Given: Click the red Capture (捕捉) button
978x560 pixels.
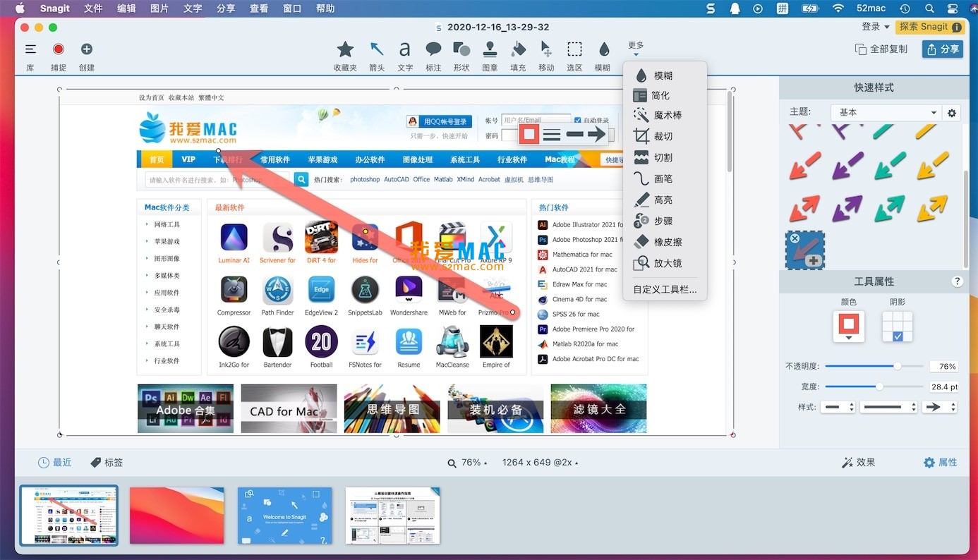Looking at the screenshot, I should click(59, 49).
